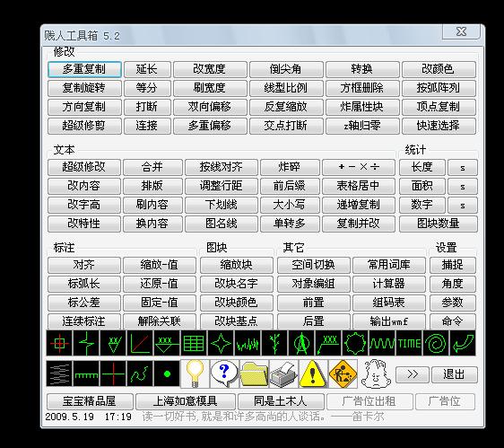This screenshot has width=504, height=448.
Task: Click the 快速选择 button
Action: [439, 126]
